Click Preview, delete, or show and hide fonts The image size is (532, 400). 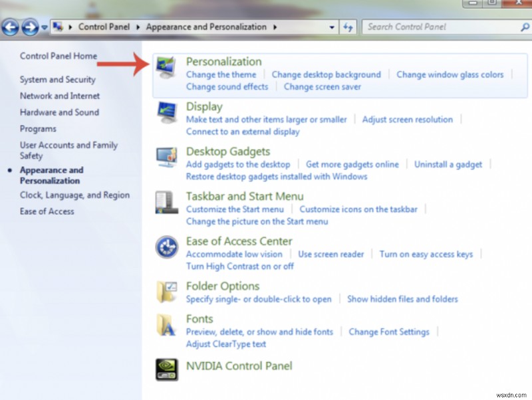[x=259, y=332]
